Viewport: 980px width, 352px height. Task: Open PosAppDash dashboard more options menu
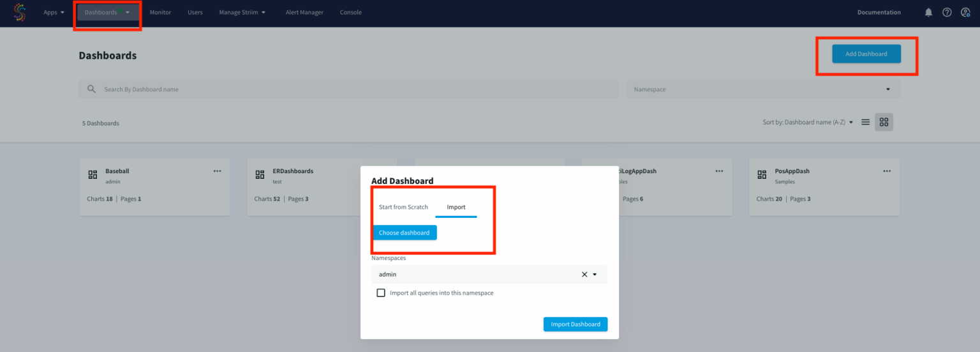887,171
